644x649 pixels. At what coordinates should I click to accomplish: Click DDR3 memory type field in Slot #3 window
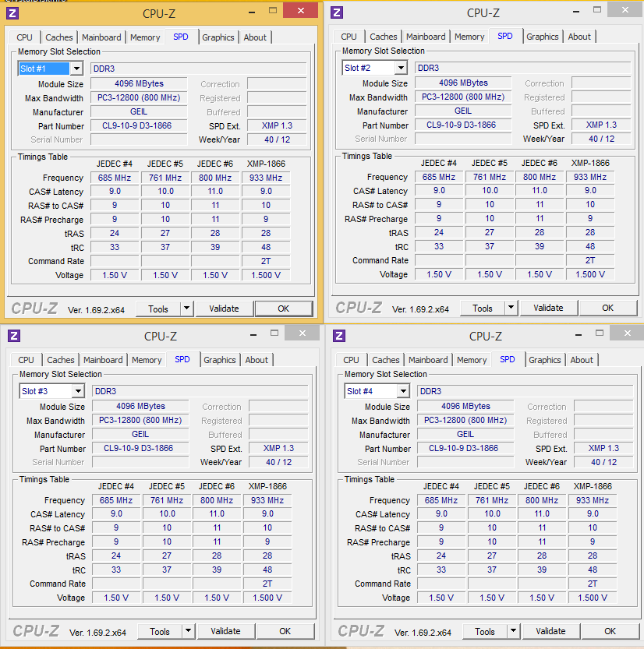click(200, 391)
